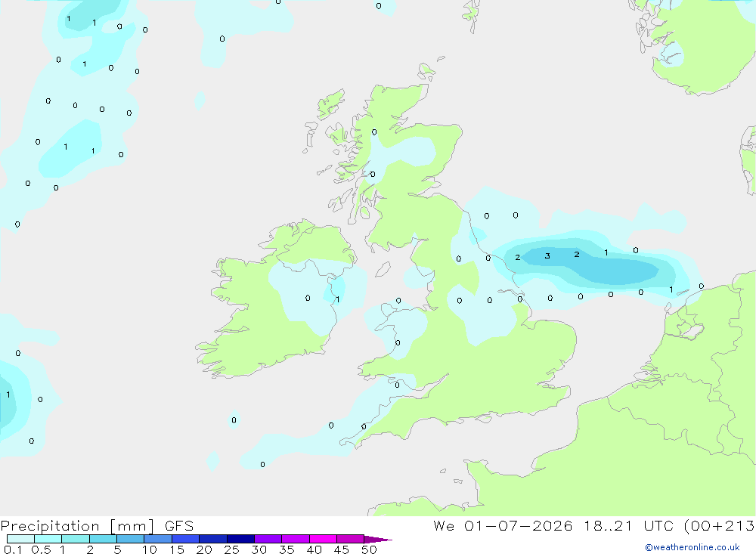
Task: Click the '25' legend scale label
Action: (x=231, y=549)
